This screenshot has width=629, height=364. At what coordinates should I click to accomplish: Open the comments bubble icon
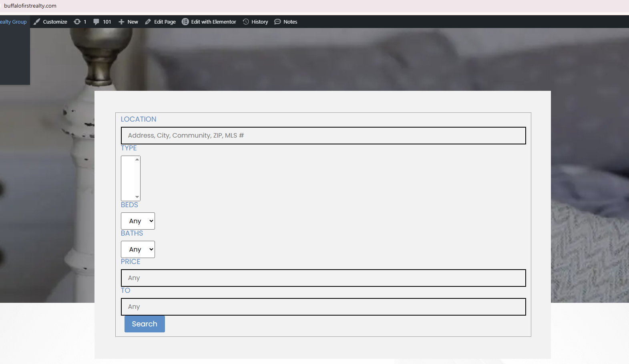[96, 22]
